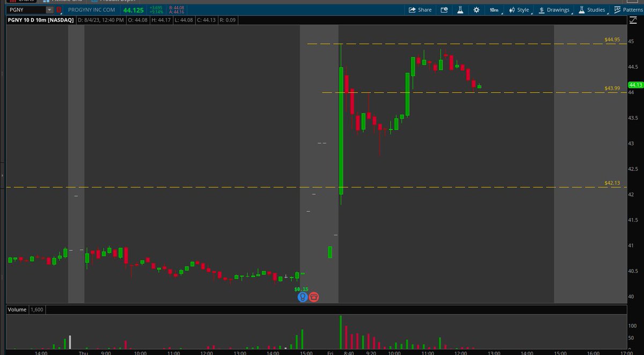Image resolution: width=644 pixels, height=355 pixels.
Task: Click the PROGYNY INC COM company name
Action: (x=93, y=10)
